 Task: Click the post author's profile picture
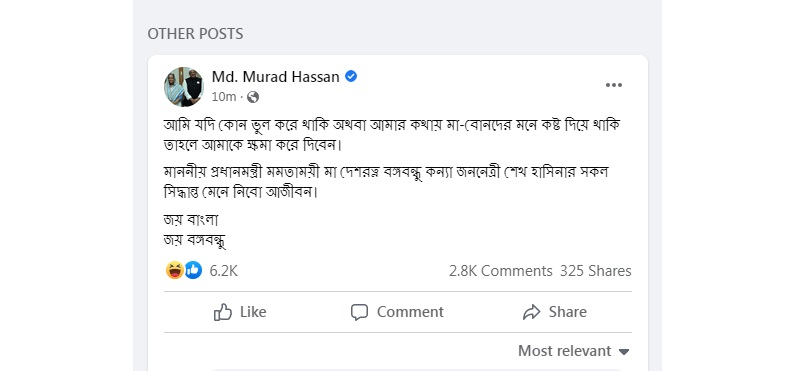184,87
